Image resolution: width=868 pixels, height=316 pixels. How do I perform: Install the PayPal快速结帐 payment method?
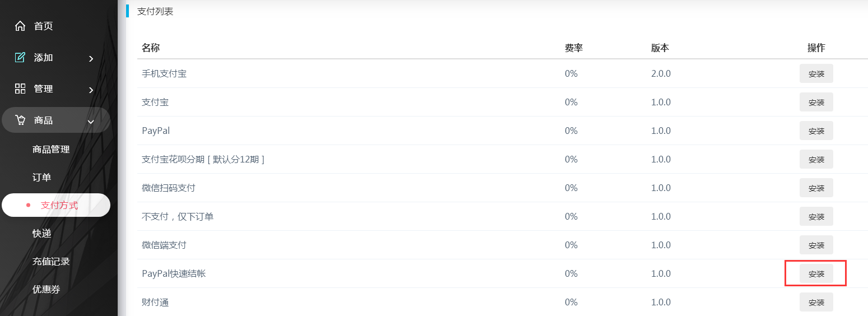point(816,273)
